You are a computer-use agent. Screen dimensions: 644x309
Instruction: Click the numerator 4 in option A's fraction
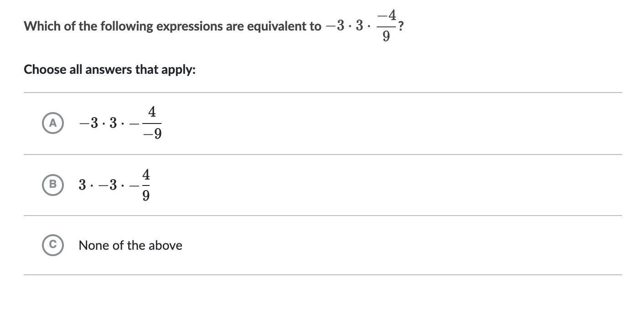152,112
